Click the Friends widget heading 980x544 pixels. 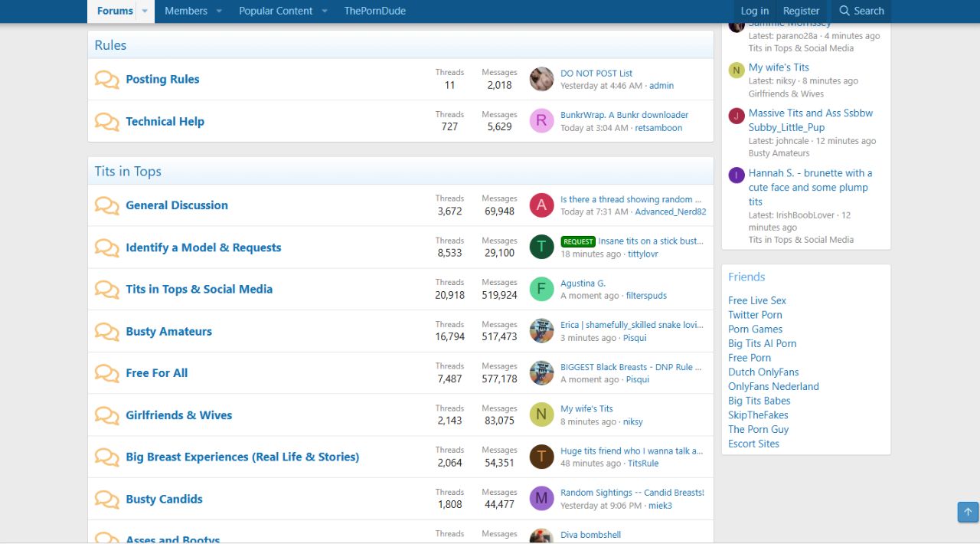coord(746,277)
